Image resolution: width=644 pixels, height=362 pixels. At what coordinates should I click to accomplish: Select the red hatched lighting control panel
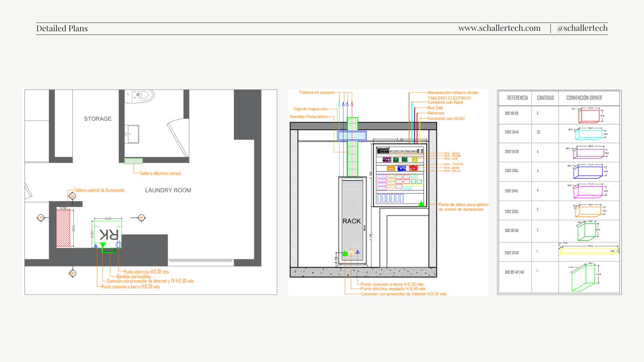pos(63,228)
